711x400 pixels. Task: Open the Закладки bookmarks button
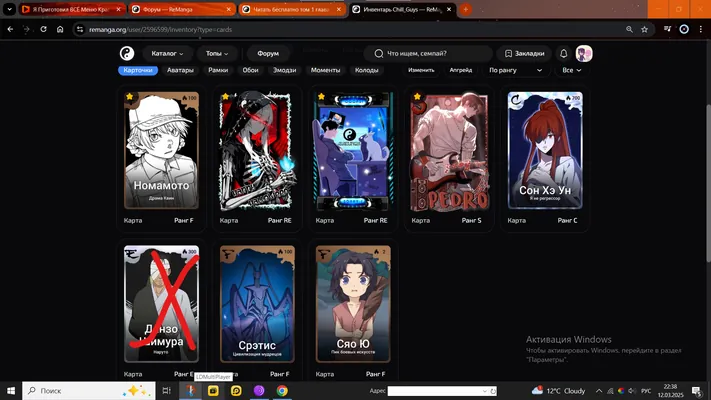click(524, 54)
